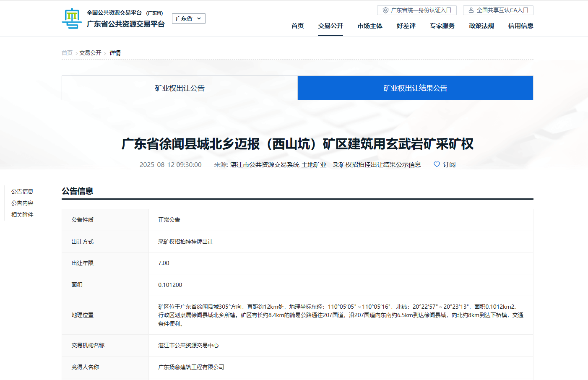The width and height of the screenshot is (588, 380).
Task: Click the user icon for 全国共享互认CA入口
Action: click(x=471, y=10)
